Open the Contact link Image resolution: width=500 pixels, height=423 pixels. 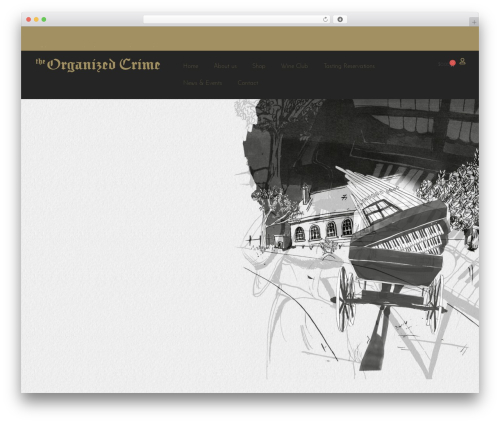(248, 83)
